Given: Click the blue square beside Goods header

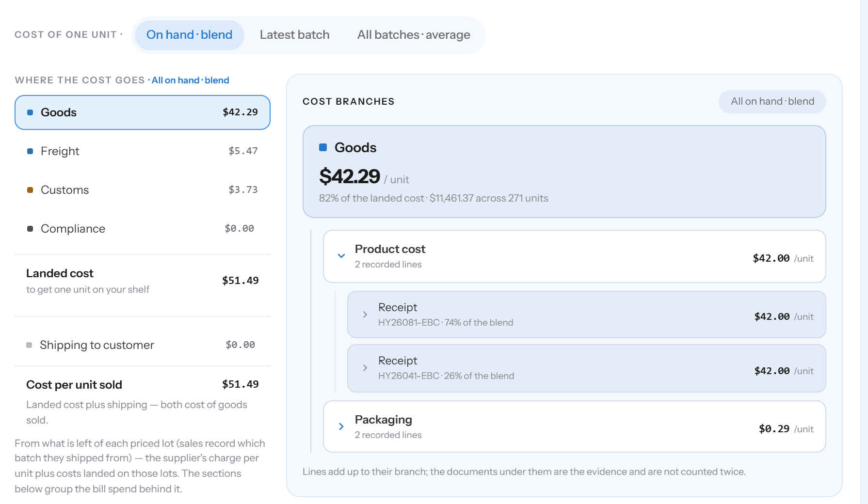Looking at the screenshot, I should [x=323, y=147].
